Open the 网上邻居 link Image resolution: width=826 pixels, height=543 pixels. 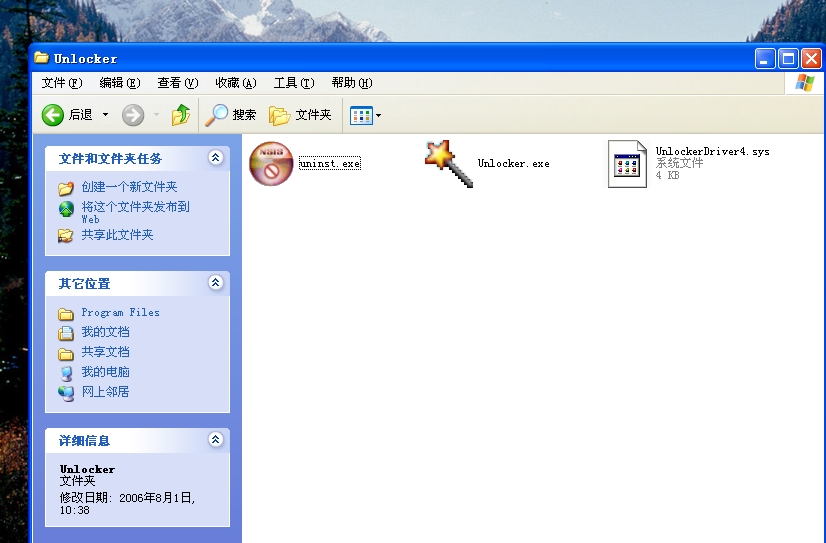[105, 392]
